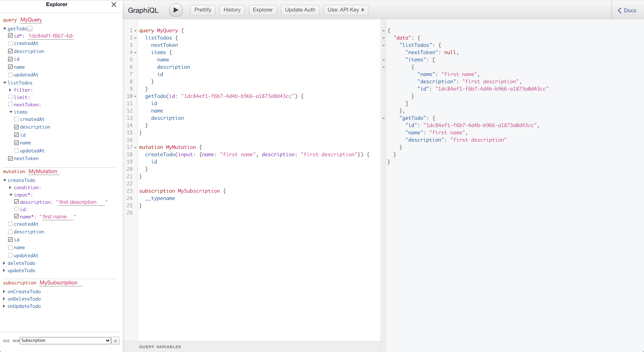Image resolution: width=644 pixels, height=352 pixels.
Task: Run the query with Execute play button
Action: [176, 10]
